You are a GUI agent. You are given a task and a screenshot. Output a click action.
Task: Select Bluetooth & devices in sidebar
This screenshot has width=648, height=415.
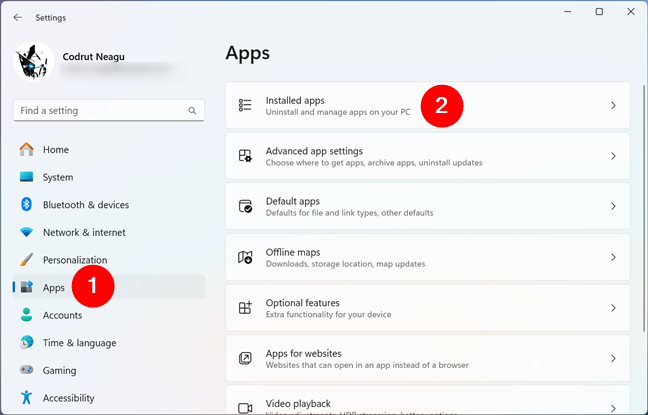85,205
